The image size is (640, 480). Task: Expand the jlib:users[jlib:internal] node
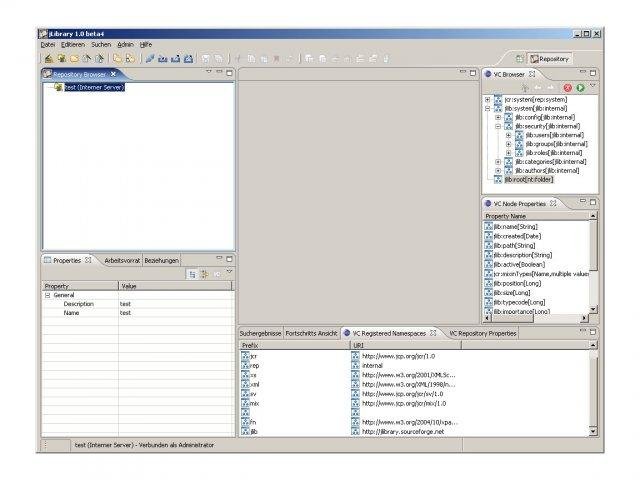(x=509, y=135)
